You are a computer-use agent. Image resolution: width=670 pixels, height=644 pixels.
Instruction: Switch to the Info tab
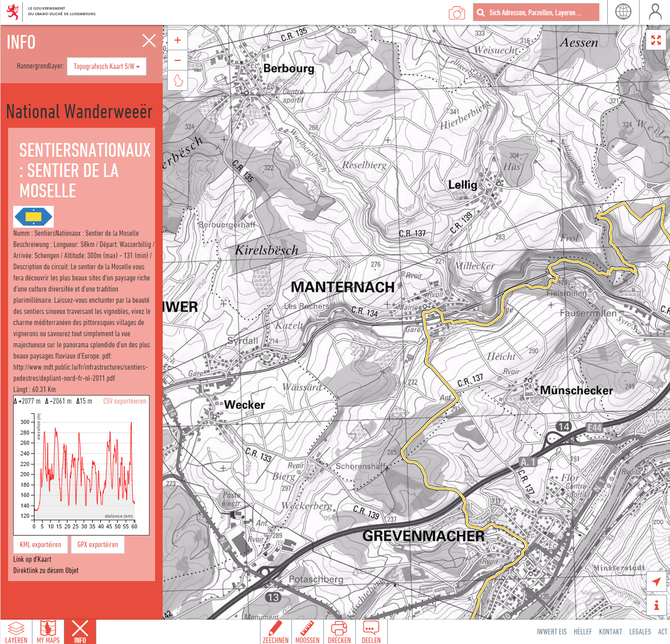[x=80, y=631]
